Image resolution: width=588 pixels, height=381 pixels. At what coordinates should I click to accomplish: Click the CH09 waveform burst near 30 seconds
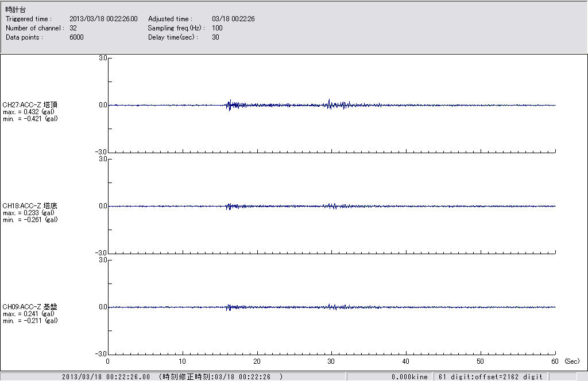(330, 307)
